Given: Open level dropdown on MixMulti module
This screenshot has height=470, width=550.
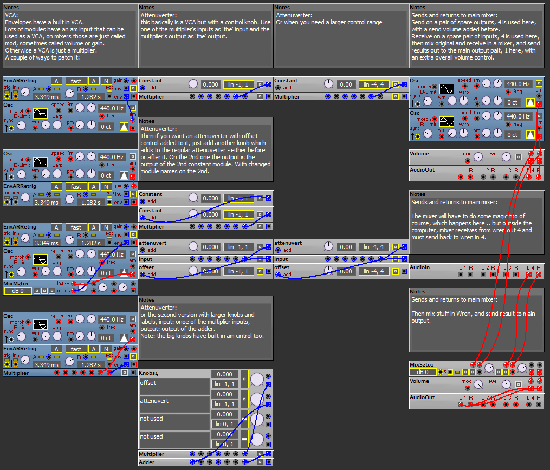Looking at the screenshot, I should [18, 291].
